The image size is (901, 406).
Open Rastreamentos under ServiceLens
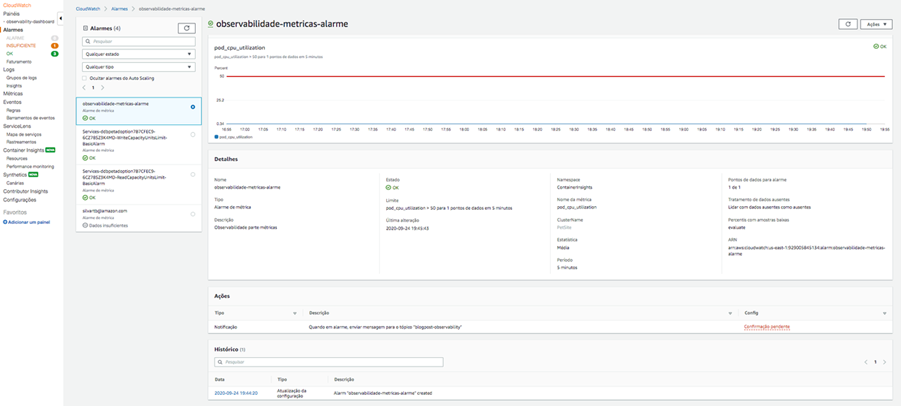(x=22, y=142)
